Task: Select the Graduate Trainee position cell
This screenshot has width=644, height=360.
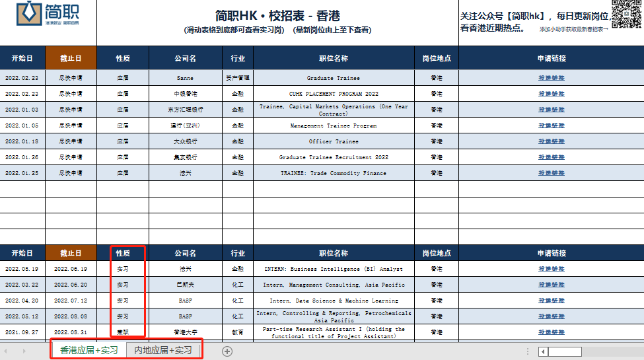Action: click(334, 78)
